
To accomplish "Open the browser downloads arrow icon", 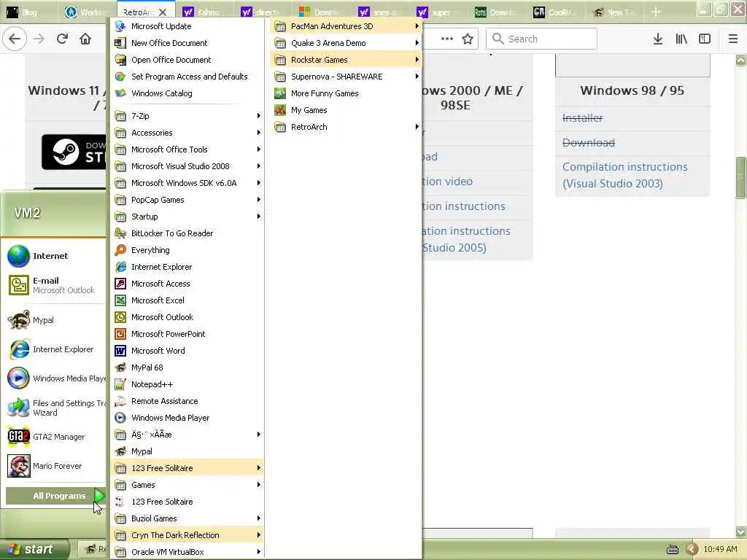I will [658, 39].
